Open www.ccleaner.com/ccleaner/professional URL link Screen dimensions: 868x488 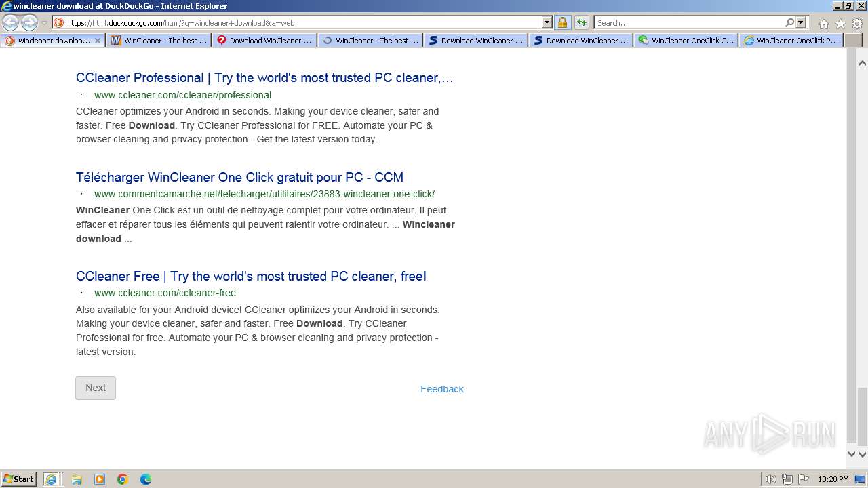(x=182, y=95)
